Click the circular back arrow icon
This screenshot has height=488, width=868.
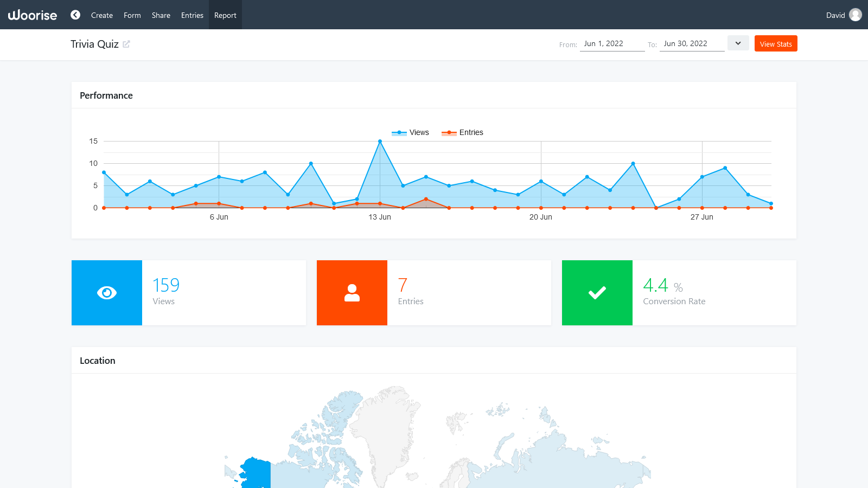75,15
